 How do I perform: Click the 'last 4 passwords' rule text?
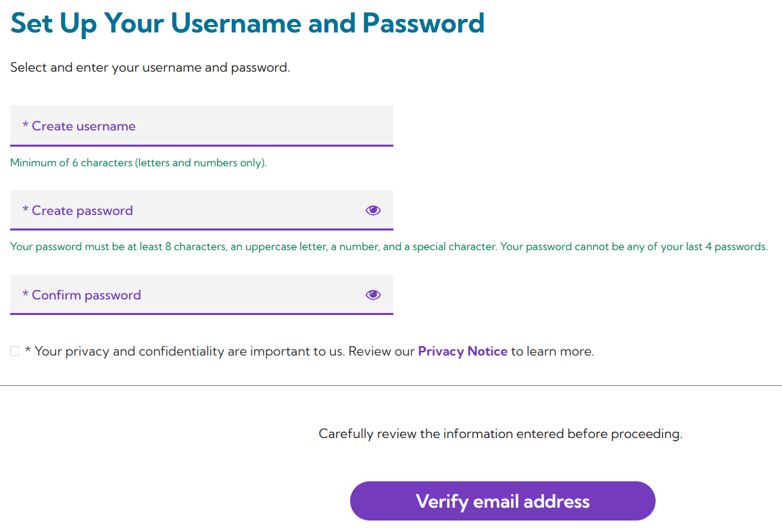pyautogui.click(x=716, y=247)
